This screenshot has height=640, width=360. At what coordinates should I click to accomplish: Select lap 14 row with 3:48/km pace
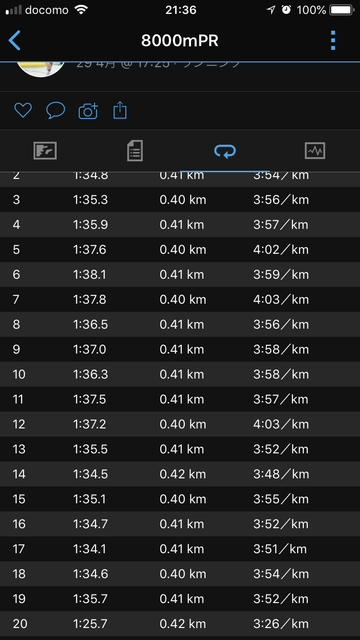coord(180,474)
